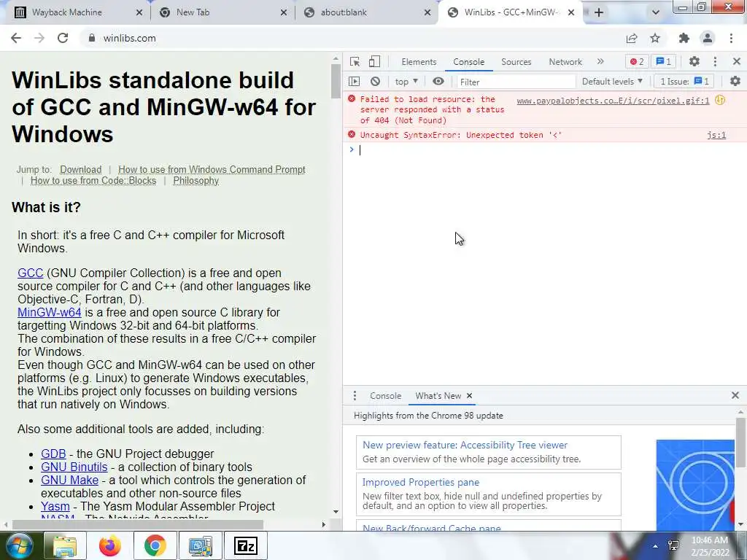747x560 pixels.
Task: Click the address bar showing winlibs.com
Action: [x=352, y=38]
